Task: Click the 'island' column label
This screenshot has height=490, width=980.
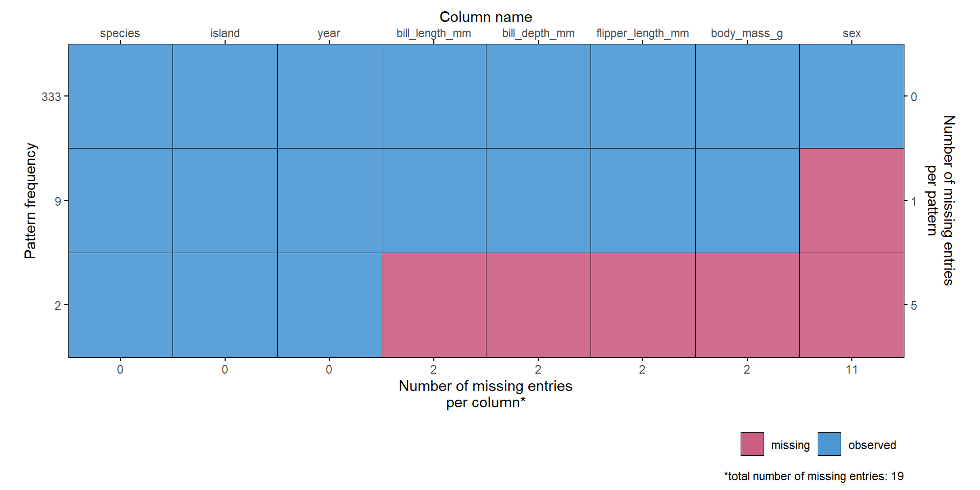Action: point(225,34)
